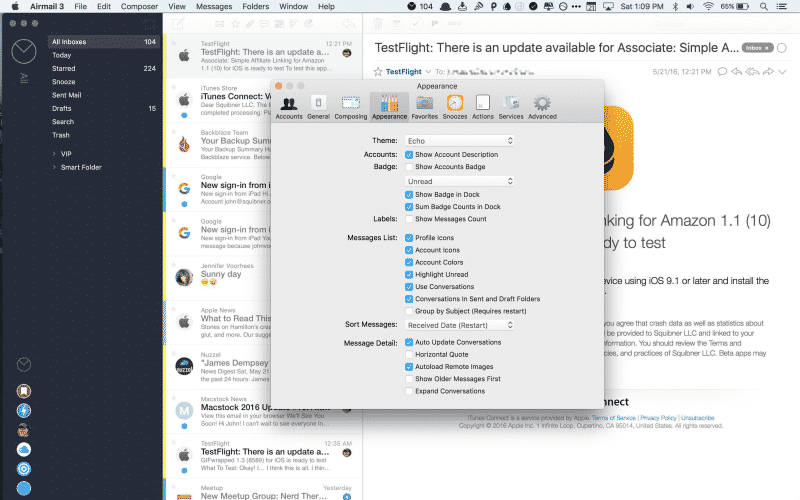This screenshot has width=800, height=500.
Task: Disable Use Conversations checkbox
Action: point(409,287)
